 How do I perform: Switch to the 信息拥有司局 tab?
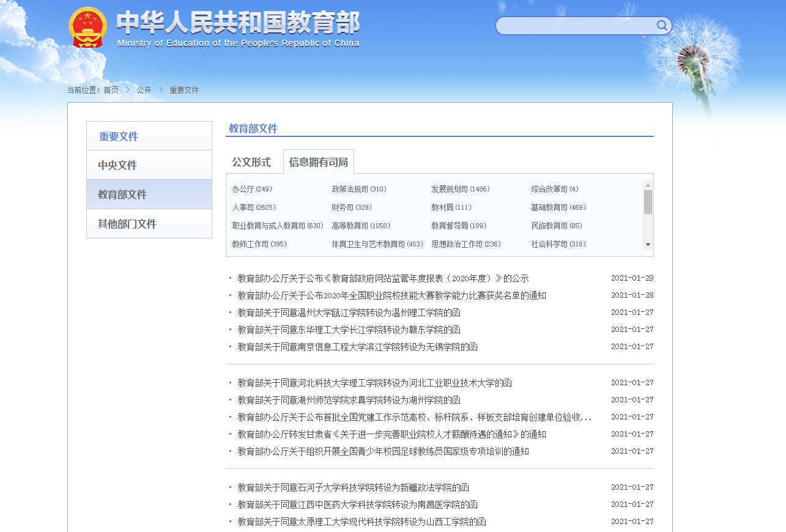[318, 162]
